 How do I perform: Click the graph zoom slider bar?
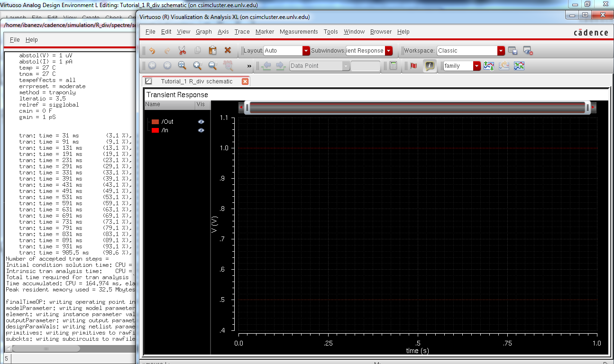(x=417, y=108)
